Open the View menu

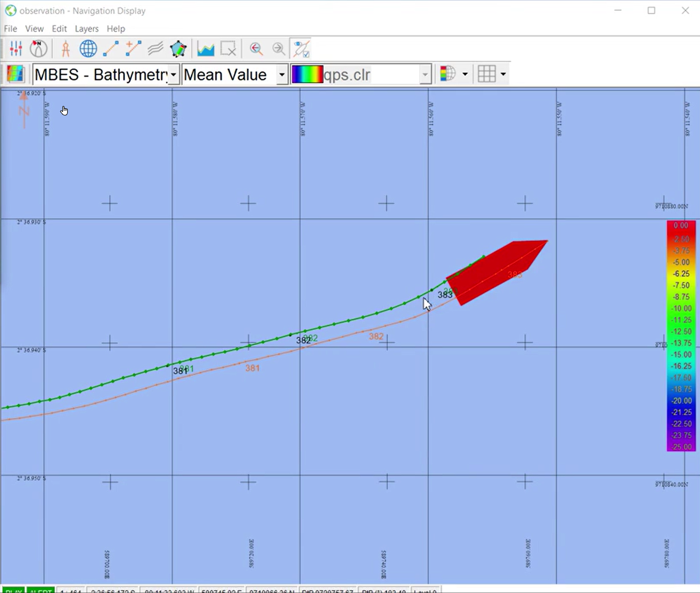(x=34, y=28)
